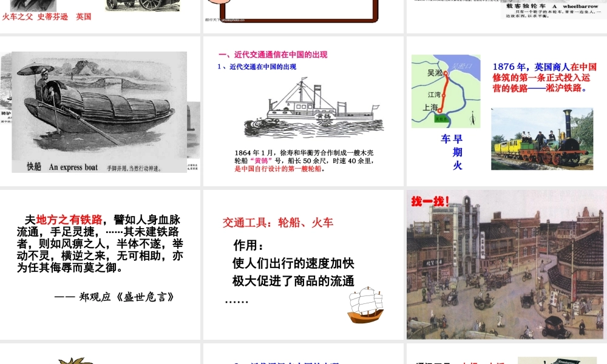Click the text 火车之父 史蒂芬逊 英国

pyautogui.click(x=47, y=16)
